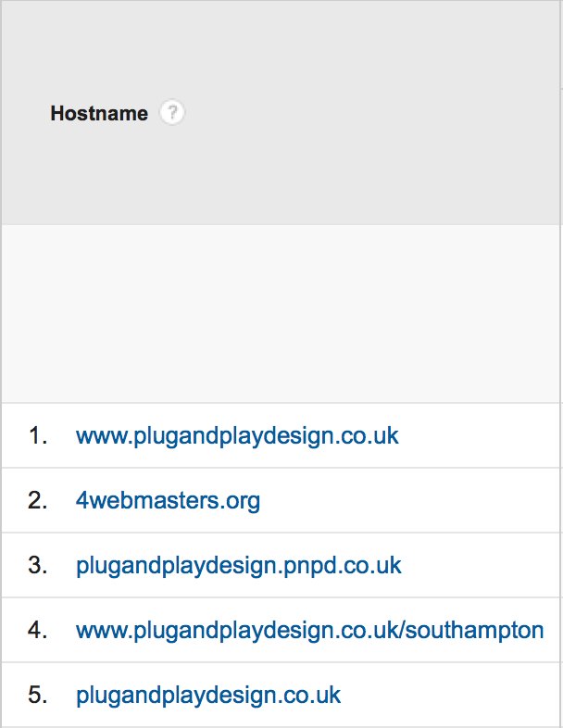Image resolution: width=563 pixels, height=728 pixels.
Task: Open the Hostname help question-mark icon
Action: point(171,112)
